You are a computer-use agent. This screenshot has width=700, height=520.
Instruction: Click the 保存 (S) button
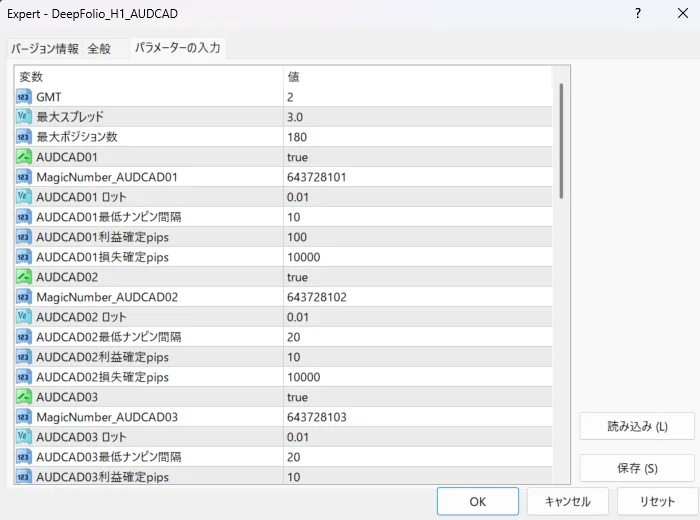(x=637, y=468)
